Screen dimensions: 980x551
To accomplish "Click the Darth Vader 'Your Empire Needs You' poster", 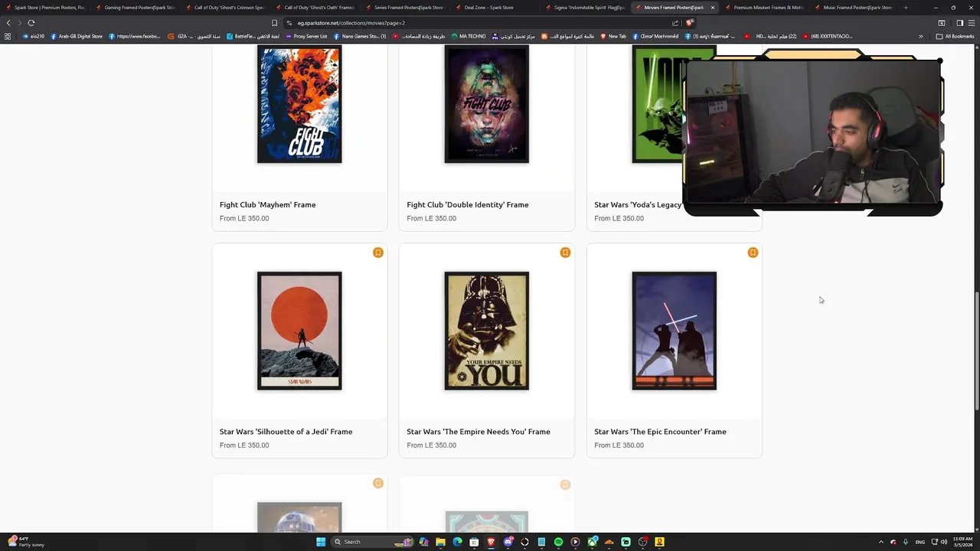I will (x=487, y=331).
